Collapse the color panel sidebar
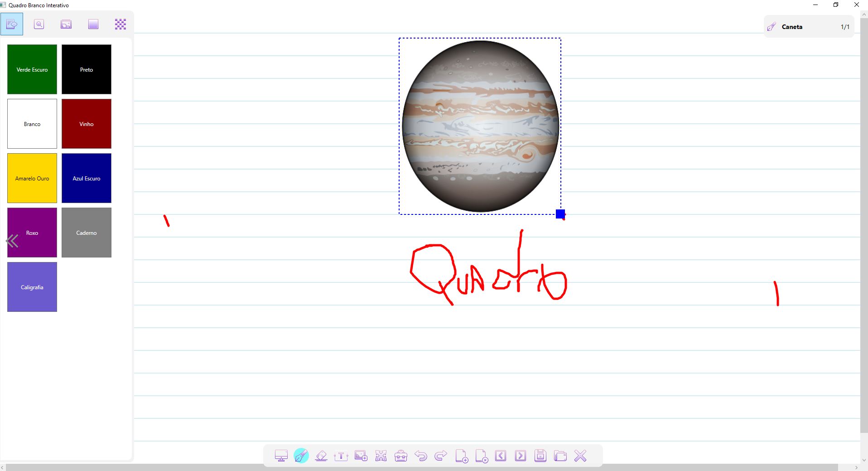This screenshot has width=868, height=471. pos(12,241)
